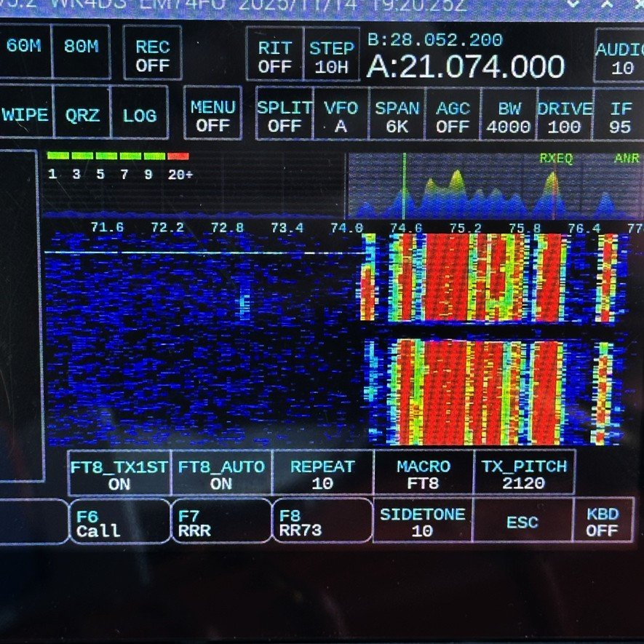Open the STEP 10H tuning setting
Image resolution: width=644 pixels, height=644 pixels.
[331, 56]
